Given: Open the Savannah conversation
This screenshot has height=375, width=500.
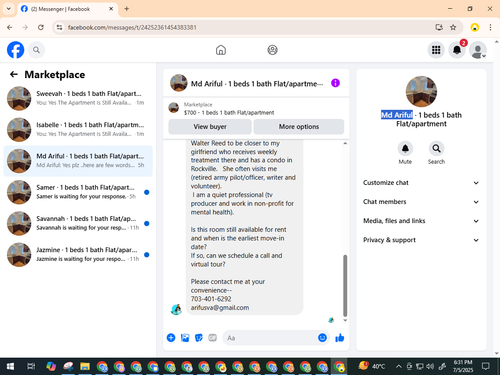Looking at the screenshot, I should click(78, 223).
